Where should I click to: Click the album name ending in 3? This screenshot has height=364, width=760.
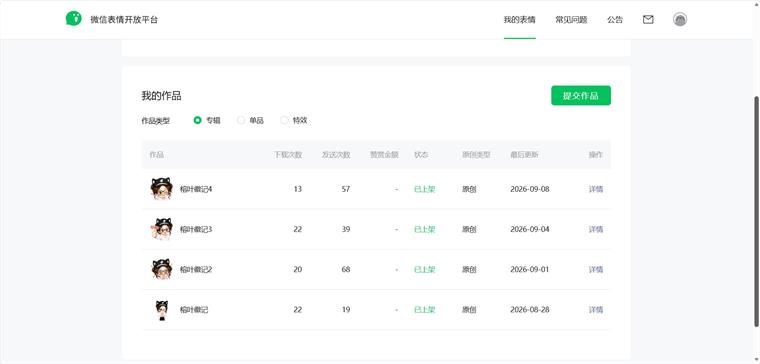point(196,229)
